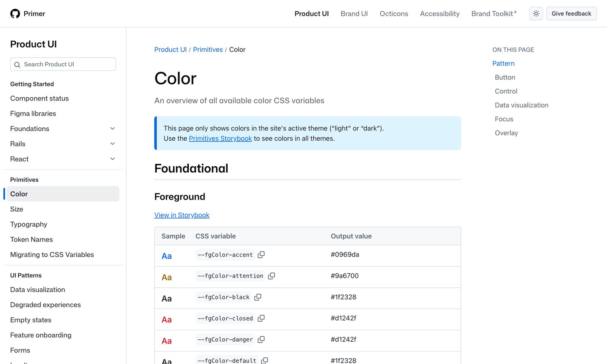This screenshot has height=364, width=607.
Task: Copy the --fgColor-accent variable
Action: click(x=261, y=255)
